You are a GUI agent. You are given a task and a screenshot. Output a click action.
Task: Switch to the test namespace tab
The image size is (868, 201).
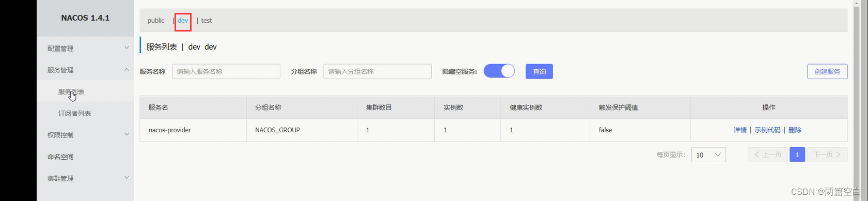pos(207,21)
